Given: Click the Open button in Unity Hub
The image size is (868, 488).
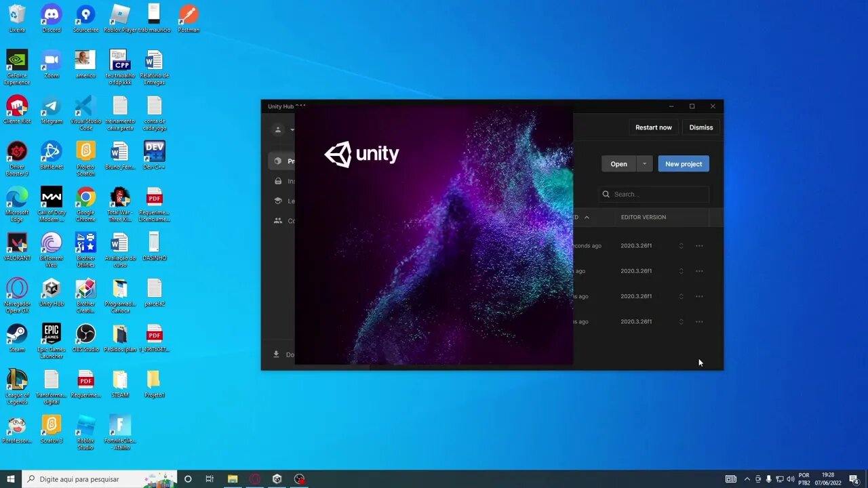Looking at the screenshot, I should (x=618, y=164).
